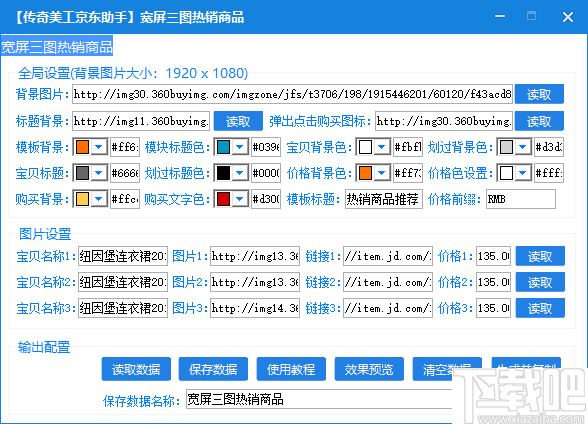588x424 pixels.
Task: Click the 链接1 URL field
Action: tap(388, 256)
